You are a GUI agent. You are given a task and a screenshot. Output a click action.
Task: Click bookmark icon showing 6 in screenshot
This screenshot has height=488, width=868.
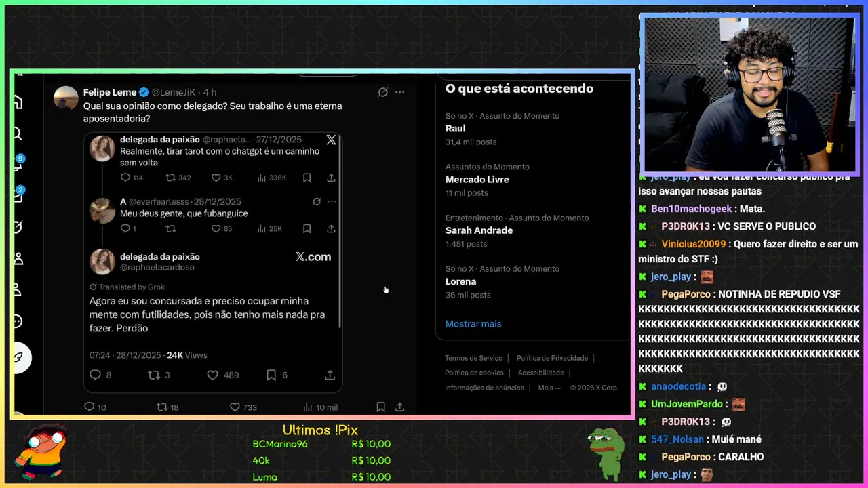coord(271,375)
